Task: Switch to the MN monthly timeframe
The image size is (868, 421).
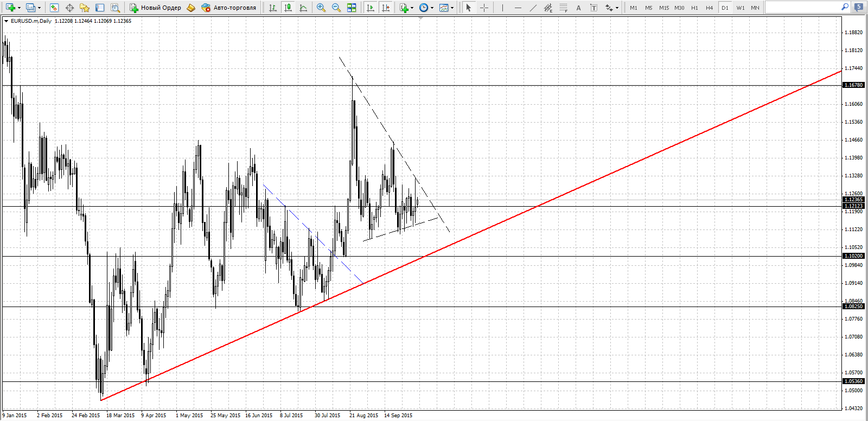Action: click(x=755, y=8)
